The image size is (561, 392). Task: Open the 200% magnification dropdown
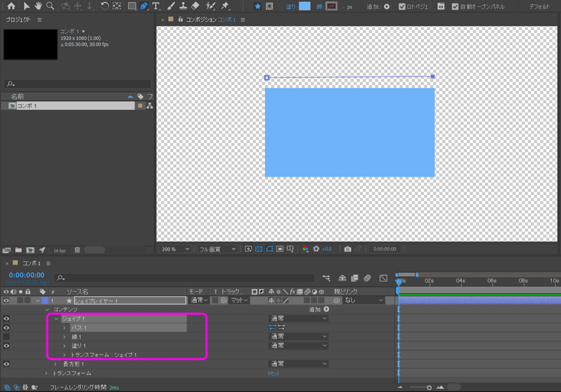pyautogui.click(x=175, y=249)
